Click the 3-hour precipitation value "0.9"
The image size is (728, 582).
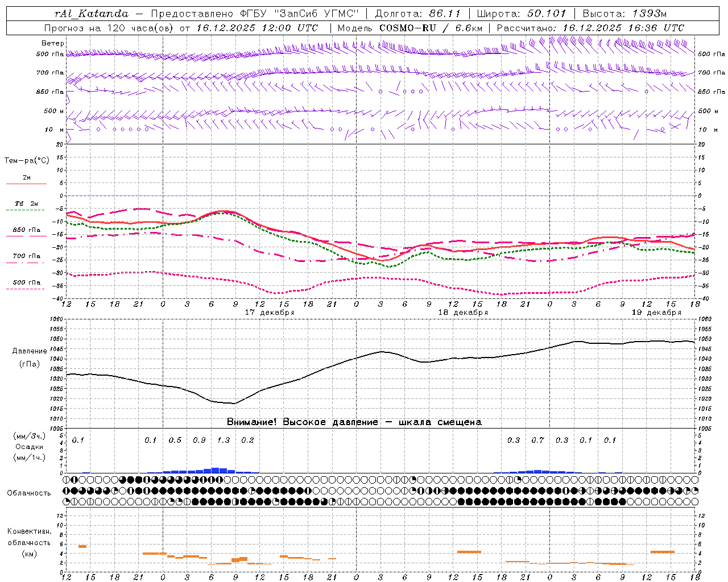click(199, 440)
